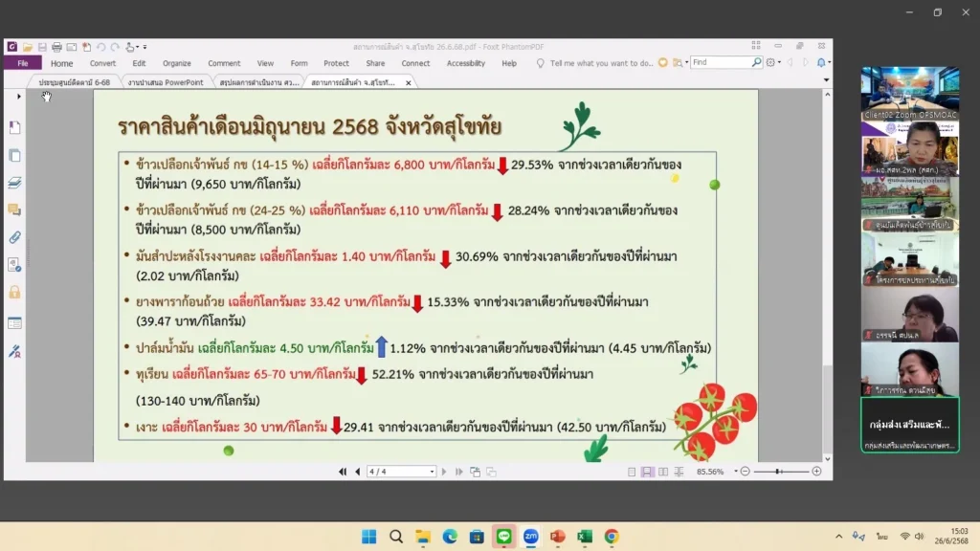980x551 pixels.
Task: Go to first page button
Action: tap(343, 472)
